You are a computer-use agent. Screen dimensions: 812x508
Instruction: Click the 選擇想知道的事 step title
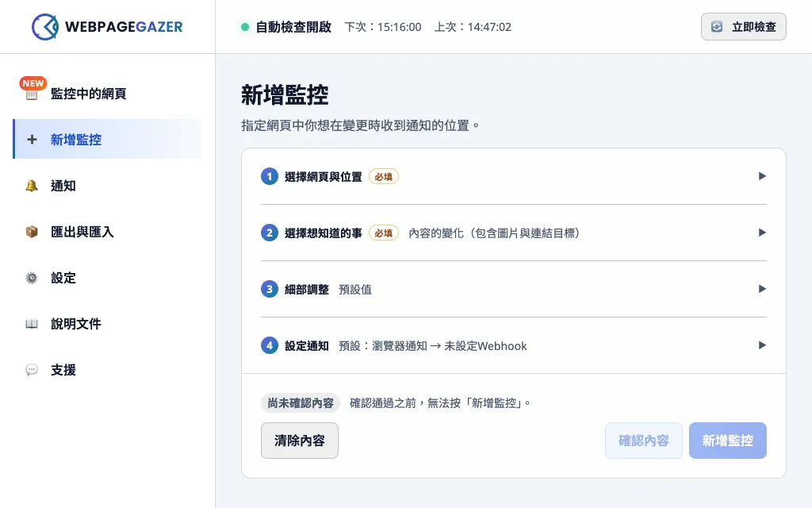click(x=324, y=233)
